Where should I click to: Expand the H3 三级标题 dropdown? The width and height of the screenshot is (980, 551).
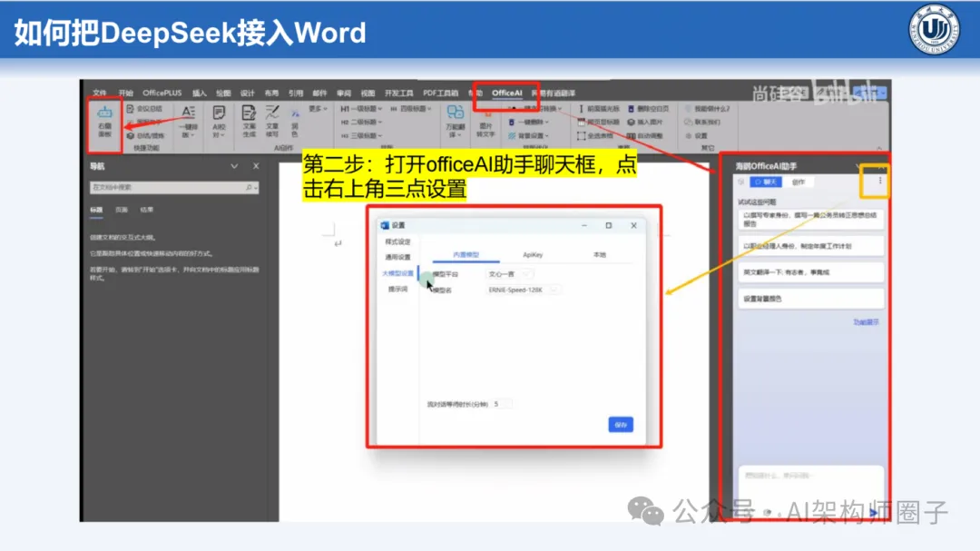pos(361,136)
